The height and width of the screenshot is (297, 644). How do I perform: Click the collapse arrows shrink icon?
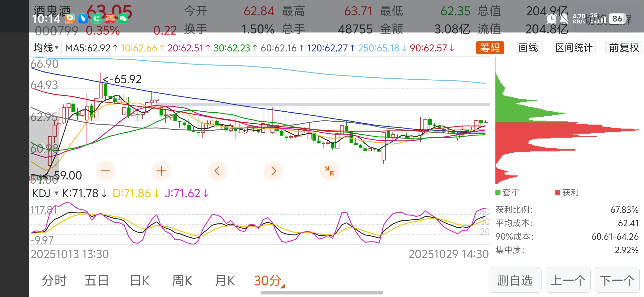click(x=329, y=171)
